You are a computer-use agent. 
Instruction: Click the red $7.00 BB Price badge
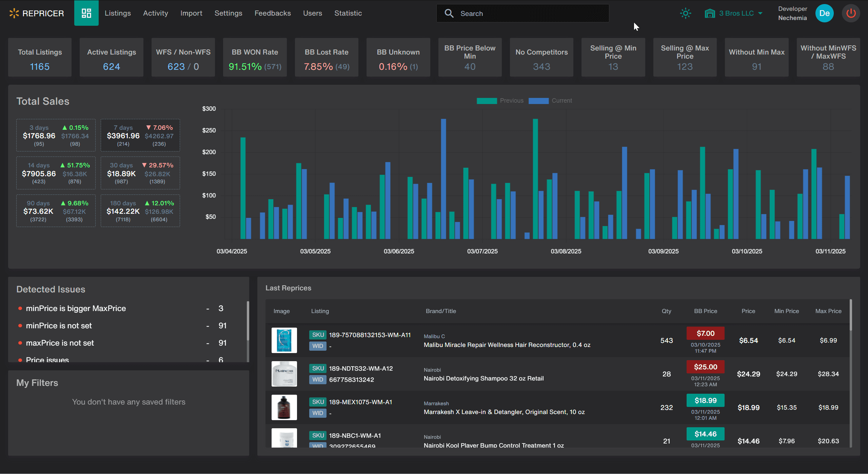706,333
